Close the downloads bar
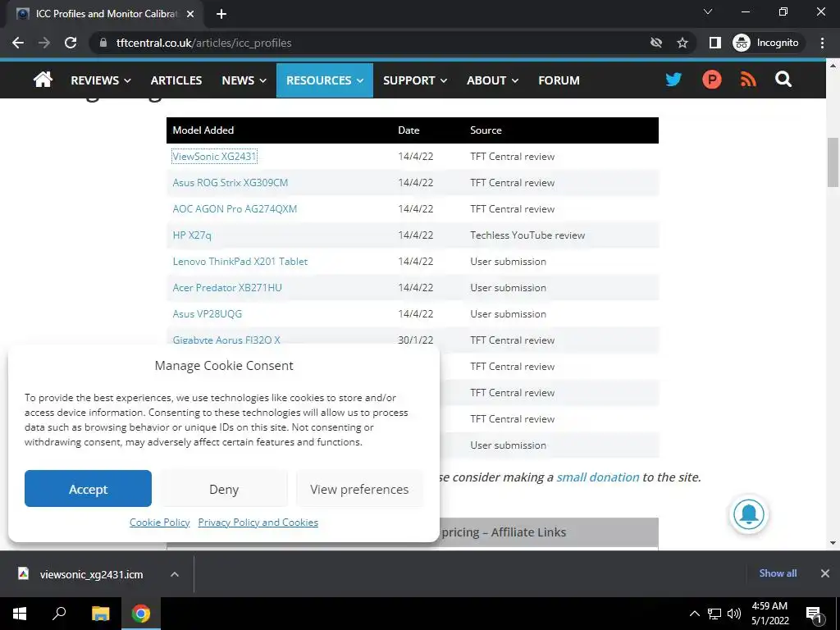 point(825,573)
